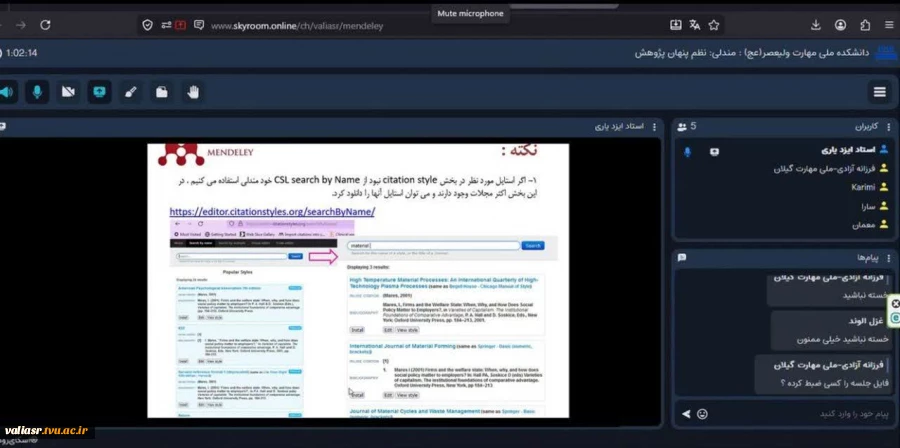Open the پیامها panel three-dot menu
The image size is (900, 448).
[889, 258]
